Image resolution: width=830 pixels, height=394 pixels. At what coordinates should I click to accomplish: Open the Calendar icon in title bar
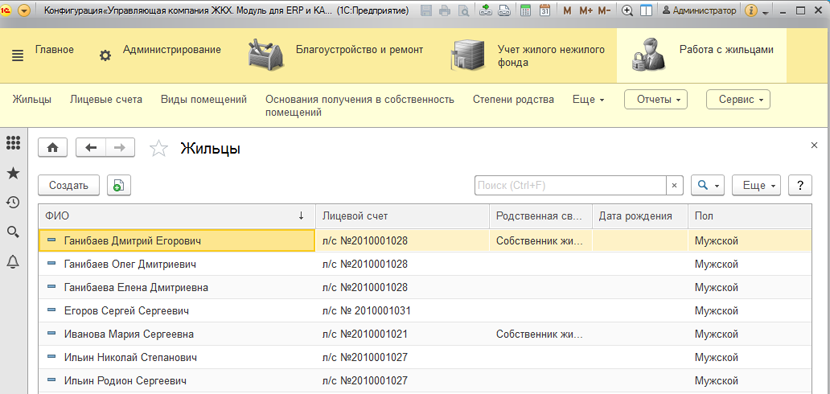pos(545,11)
